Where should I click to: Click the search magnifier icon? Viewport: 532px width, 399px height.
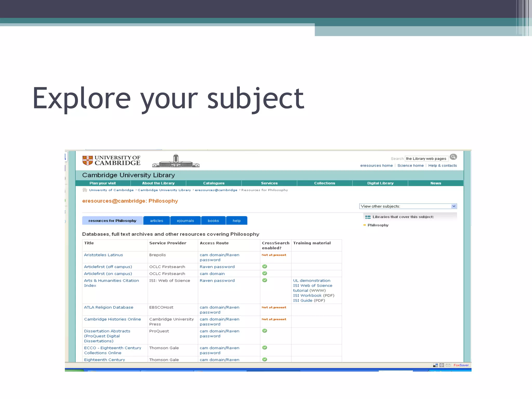point(453,157)
